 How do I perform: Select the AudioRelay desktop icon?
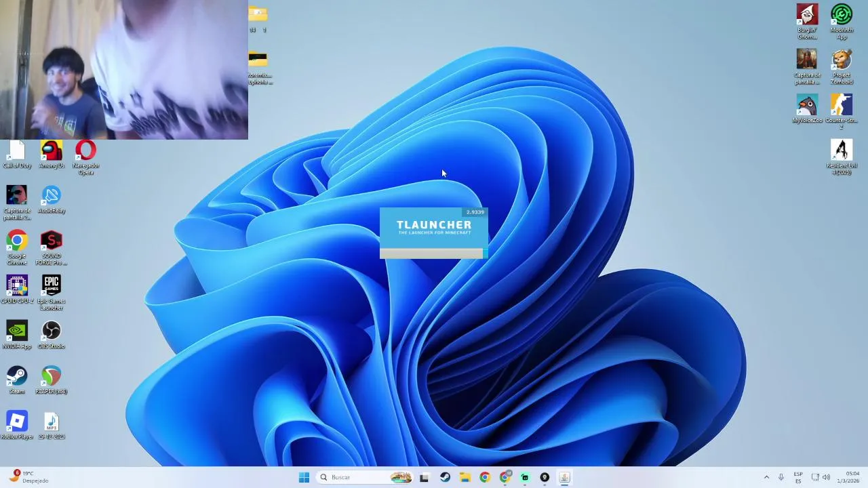(x=52, y=200)
